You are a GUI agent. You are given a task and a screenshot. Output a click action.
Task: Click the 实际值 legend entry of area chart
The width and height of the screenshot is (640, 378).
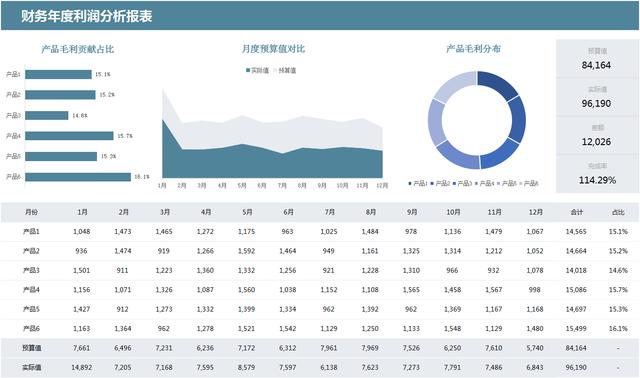point(257,71)
